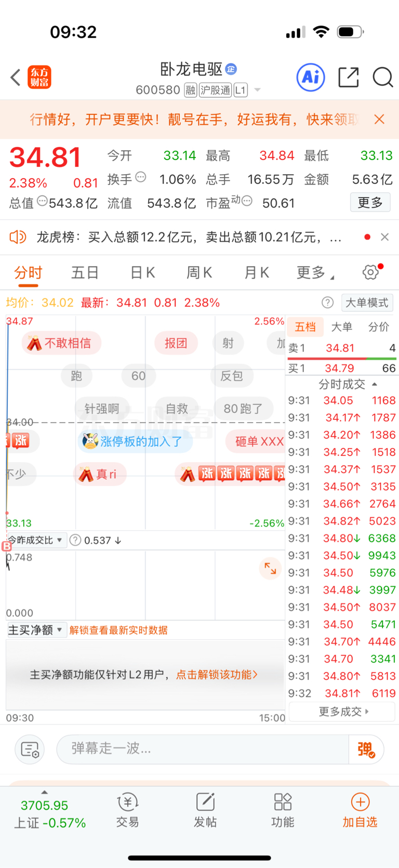Viewport: 399px width, 868px height.
Task: Switch to the 日K tab
Action: point(142,272)
